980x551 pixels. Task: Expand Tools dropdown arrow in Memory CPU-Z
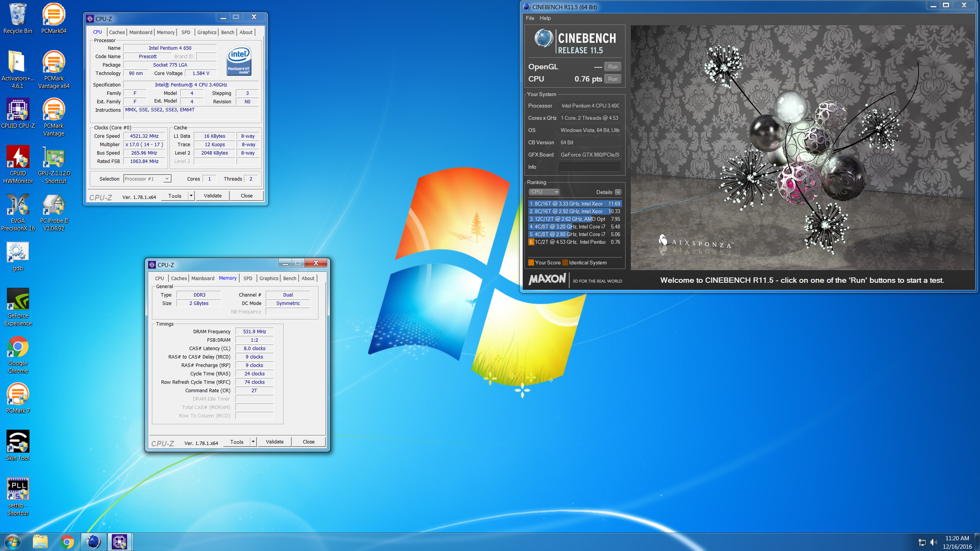pos(253,442)
